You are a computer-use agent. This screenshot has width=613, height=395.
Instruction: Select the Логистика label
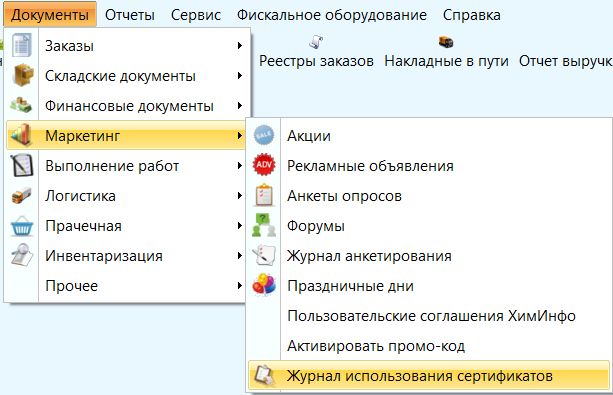click(80, 196)
